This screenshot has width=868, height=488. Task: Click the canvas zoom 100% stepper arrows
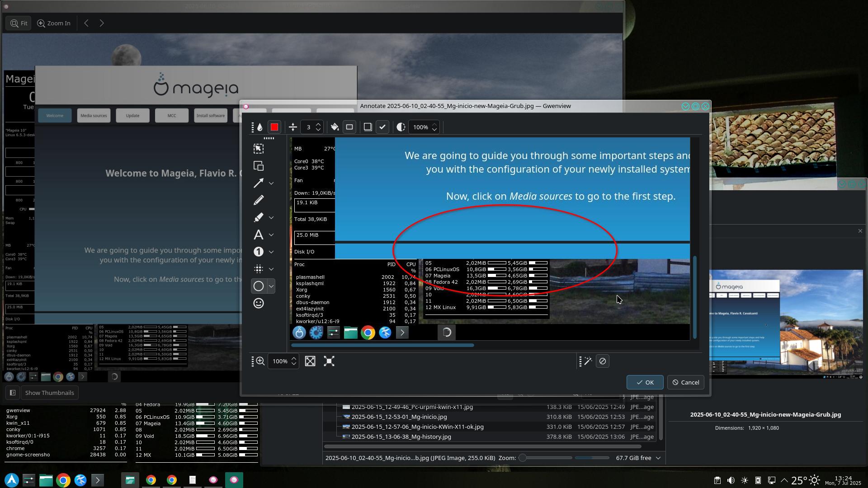pyautogui.click(x=294, y=361)
